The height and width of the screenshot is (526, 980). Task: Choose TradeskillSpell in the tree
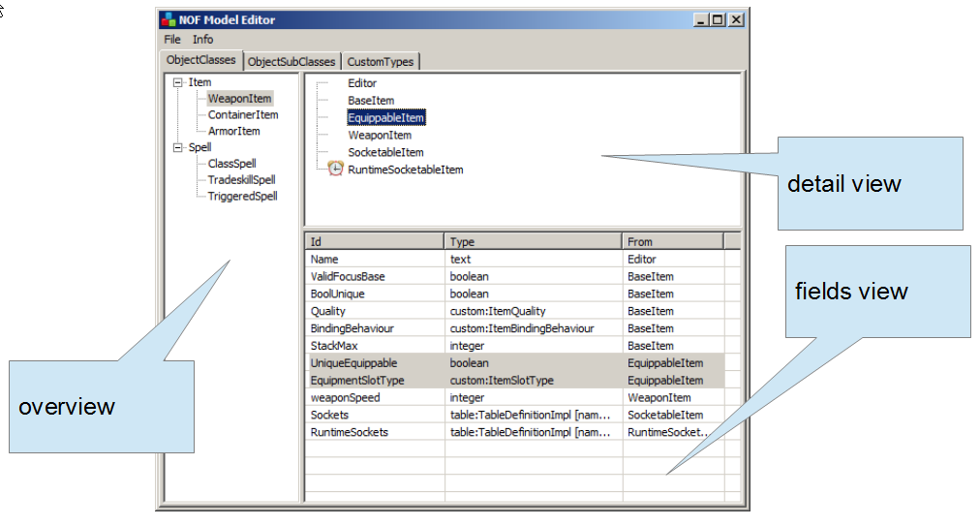pyautogui.click(x=241, y=180)
